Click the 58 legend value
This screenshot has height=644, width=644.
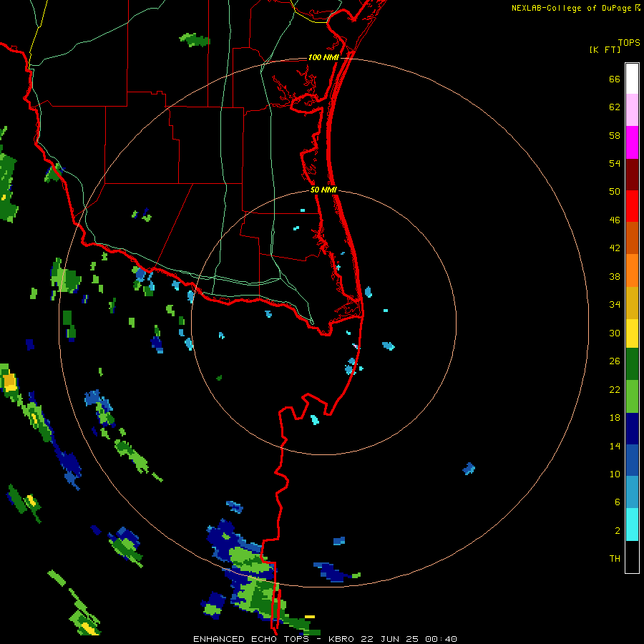(615, 135)
